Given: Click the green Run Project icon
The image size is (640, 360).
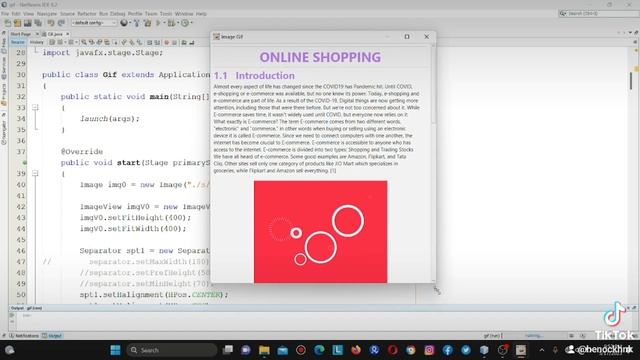Looking at the screenshot, I should tap(158, 23).
